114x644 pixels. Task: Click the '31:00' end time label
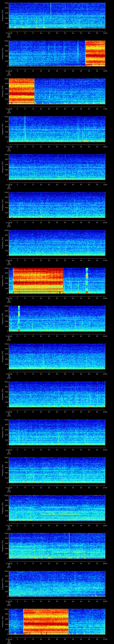[x=105, y=639]
